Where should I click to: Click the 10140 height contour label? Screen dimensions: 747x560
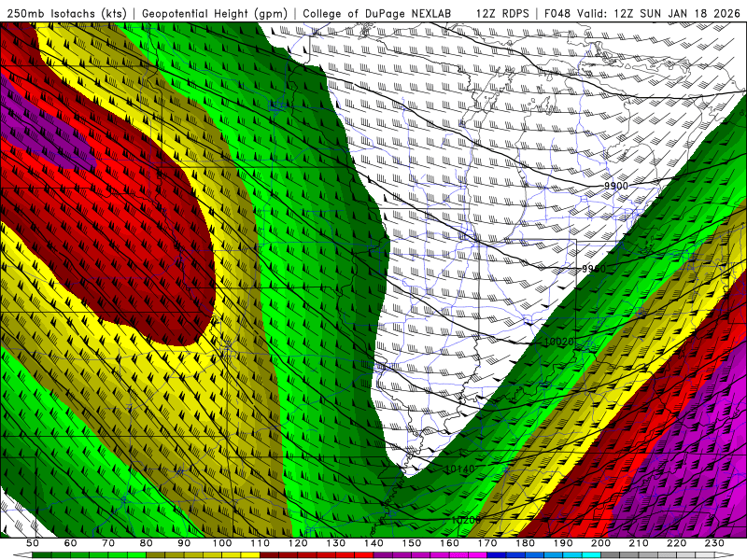pos(459,469)
